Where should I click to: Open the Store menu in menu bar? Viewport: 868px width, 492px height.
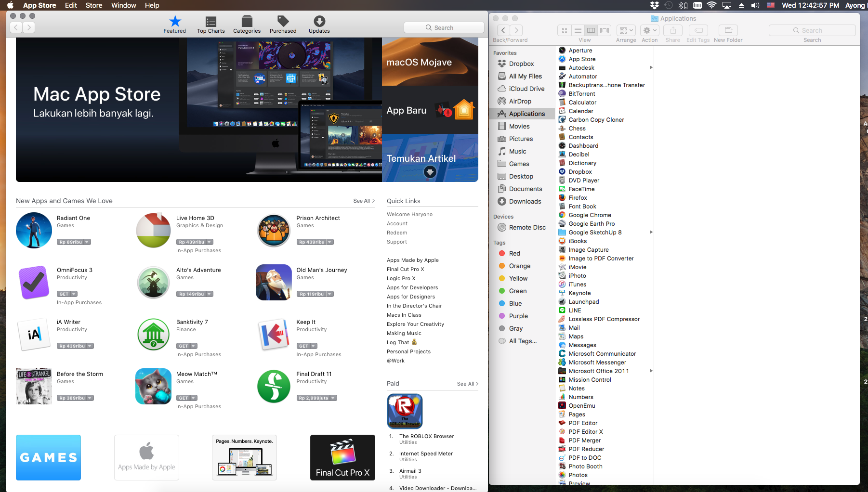pos(94,5)
